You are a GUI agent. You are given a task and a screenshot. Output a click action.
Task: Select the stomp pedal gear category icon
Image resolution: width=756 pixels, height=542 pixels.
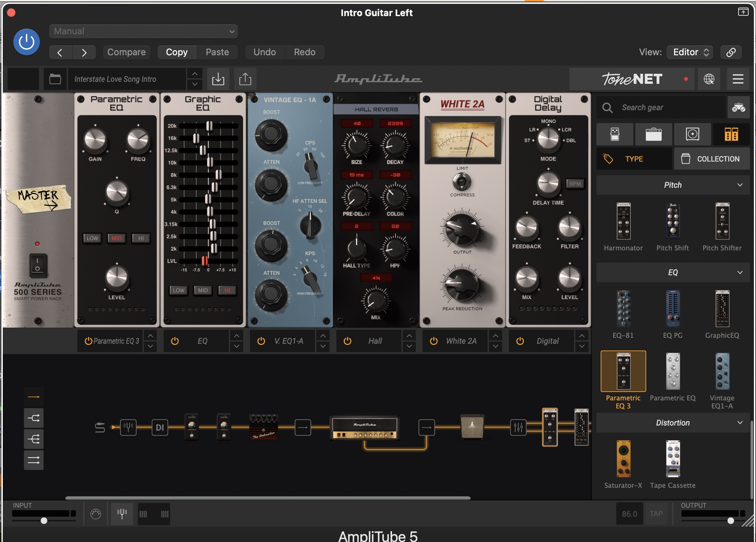[615, 134]
